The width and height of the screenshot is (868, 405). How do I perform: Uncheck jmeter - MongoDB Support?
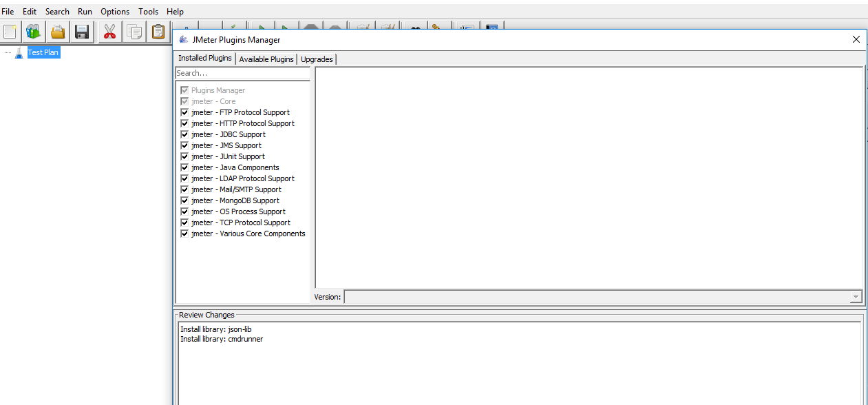184,200
